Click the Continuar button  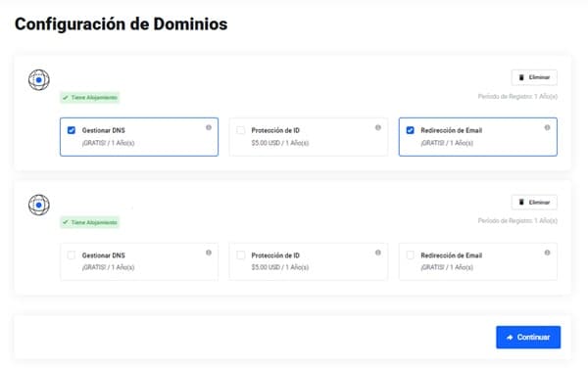[x=528, y=338]
